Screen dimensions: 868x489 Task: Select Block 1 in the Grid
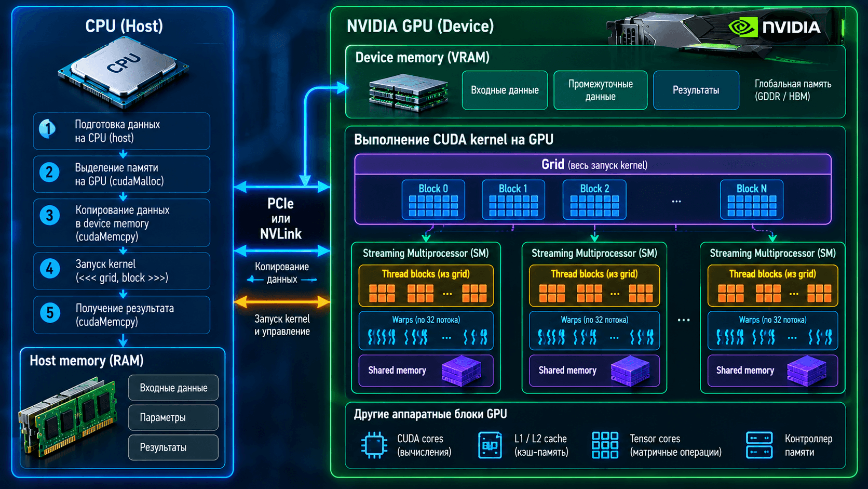pos(513,200)
